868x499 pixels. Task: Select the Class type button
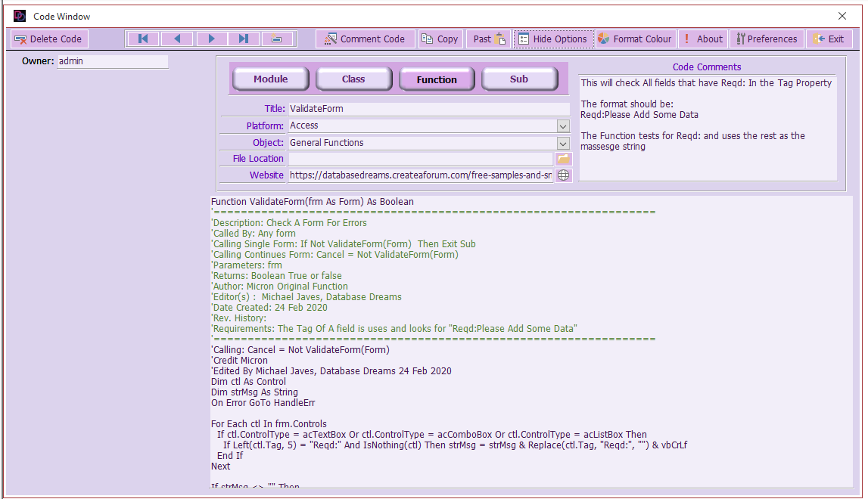click(x=353, y=79)
